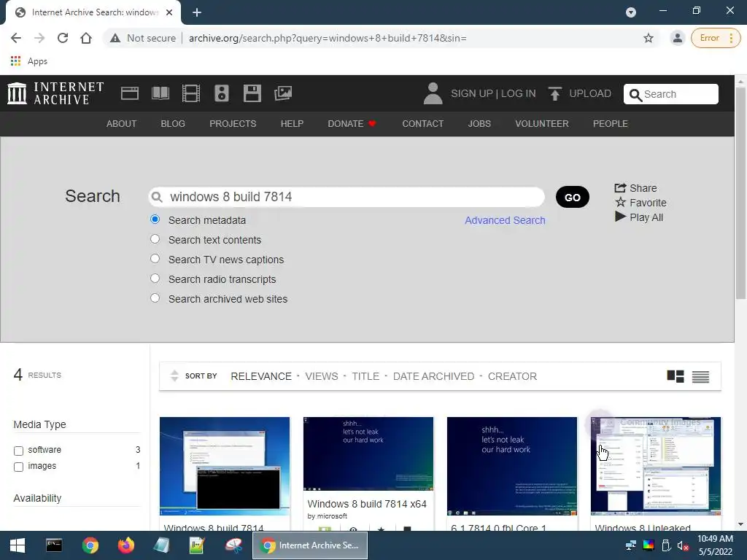Click the Share link
The height and width of the screenshot is (560, 747).
[636, 188]
